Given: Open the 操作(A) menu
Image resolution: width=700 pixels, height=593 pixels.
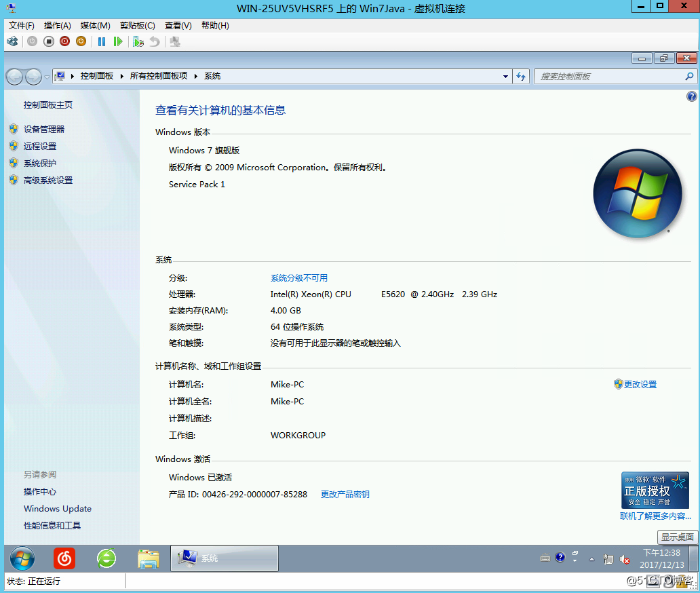Looking at the screenshot, I should [x=58, y=26].
